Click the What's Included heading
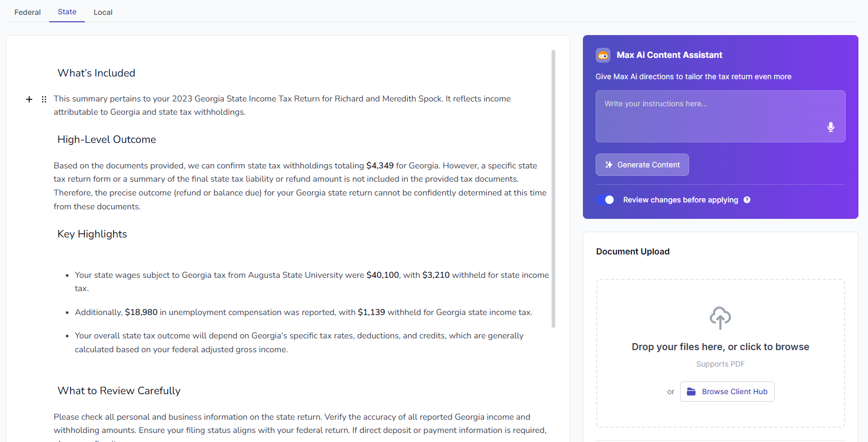 [96, 73]
